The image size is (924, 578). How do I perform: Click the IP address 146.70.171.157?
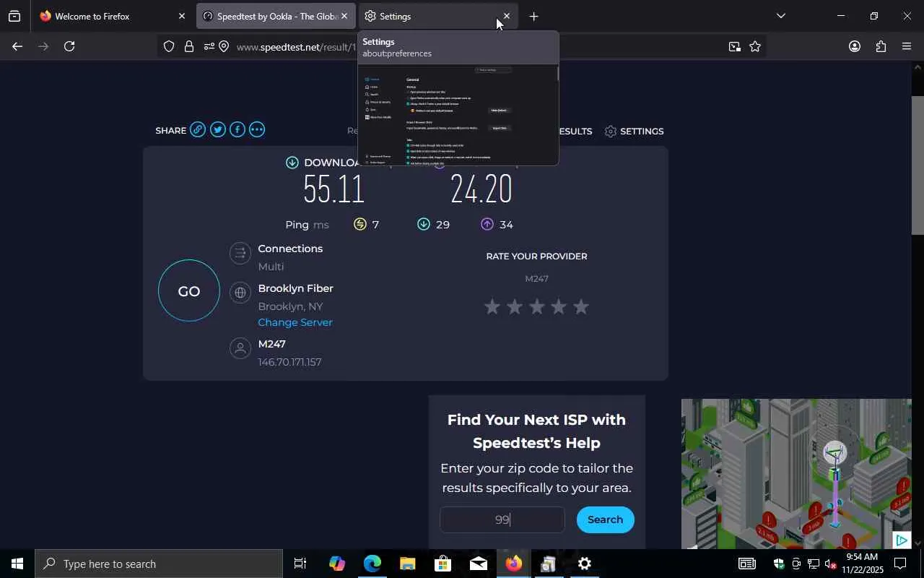click(289, 362)
